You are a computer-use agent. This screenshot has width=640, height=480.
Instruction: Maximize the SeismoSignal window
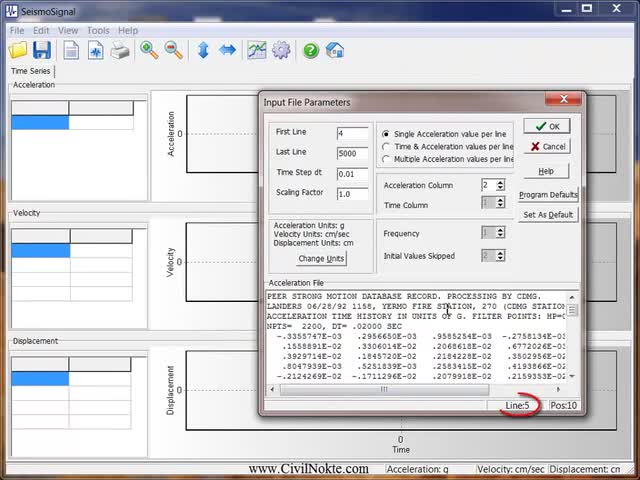coord(587,9)
